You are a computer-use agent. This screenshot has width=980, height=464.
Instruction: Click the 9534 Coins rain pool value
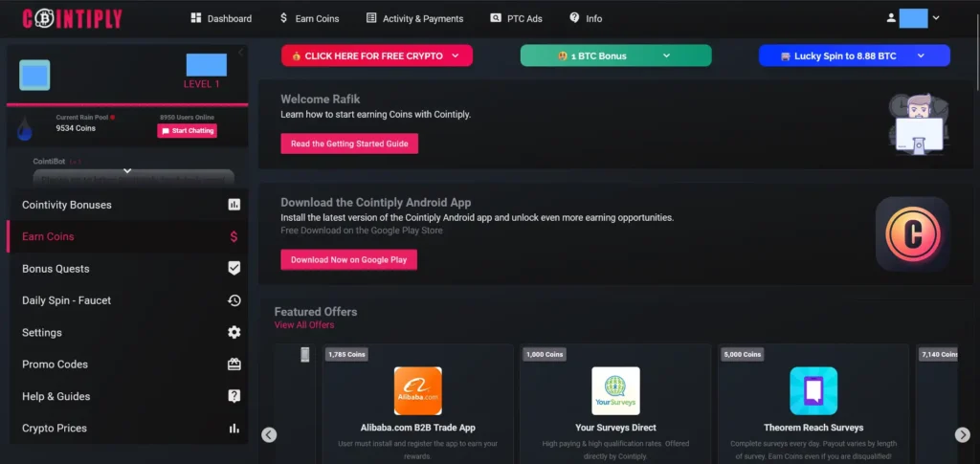pyautogui.click(x=76, y=128)
